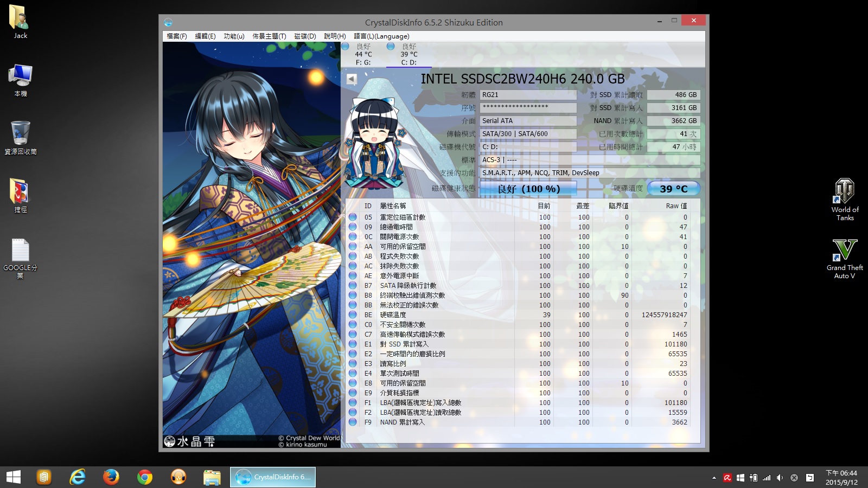The width and height of the screenshot is (868, 488).
Task: Click the previous disk arrow button
Action: click(x=352, y=79)
